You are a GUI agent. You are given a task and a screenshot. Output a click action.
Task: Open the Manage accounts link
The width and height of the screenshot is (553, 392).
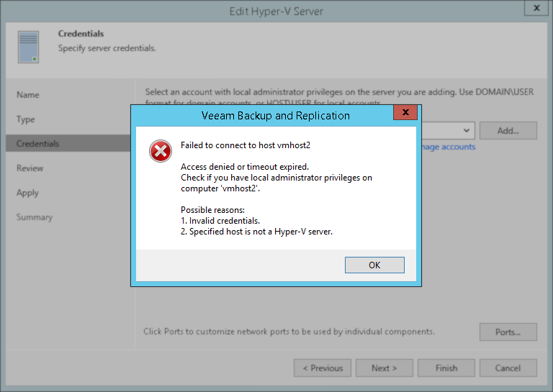coord(449,147)
